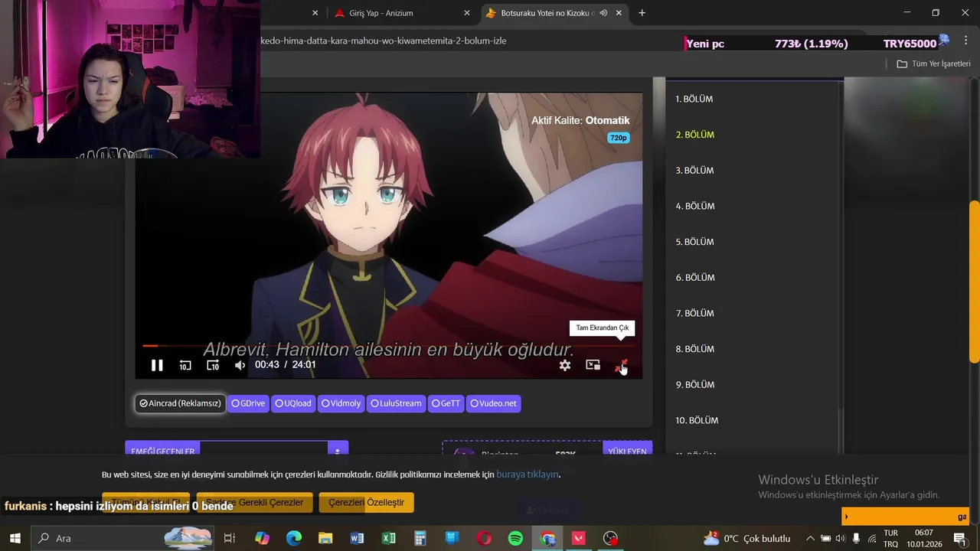Open the Tüm Yer İşaretleri bookmarks folder
Screen dimensions: 980x551
coord(933,64)
